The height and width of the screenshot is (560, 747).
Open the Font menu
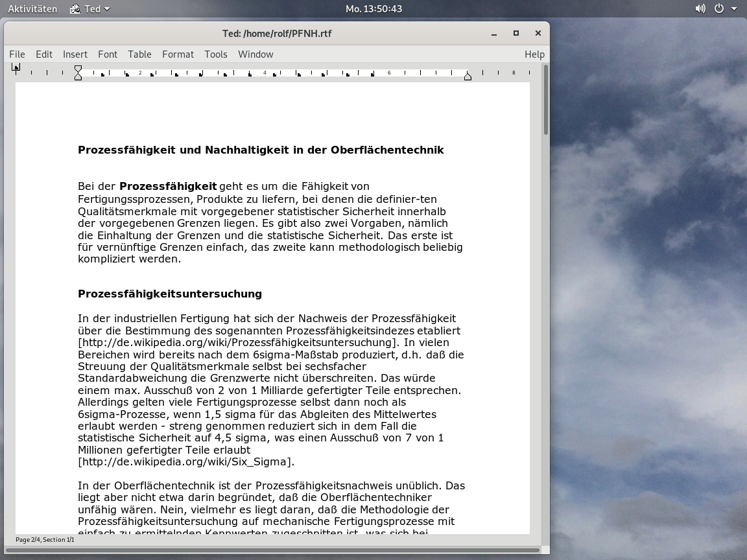click(108, 54)
